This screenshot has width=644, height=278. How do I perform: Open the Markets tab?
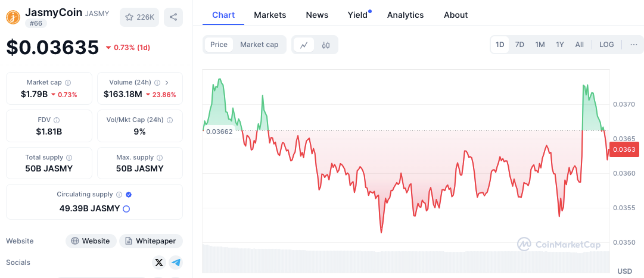[x=270, y=15]
